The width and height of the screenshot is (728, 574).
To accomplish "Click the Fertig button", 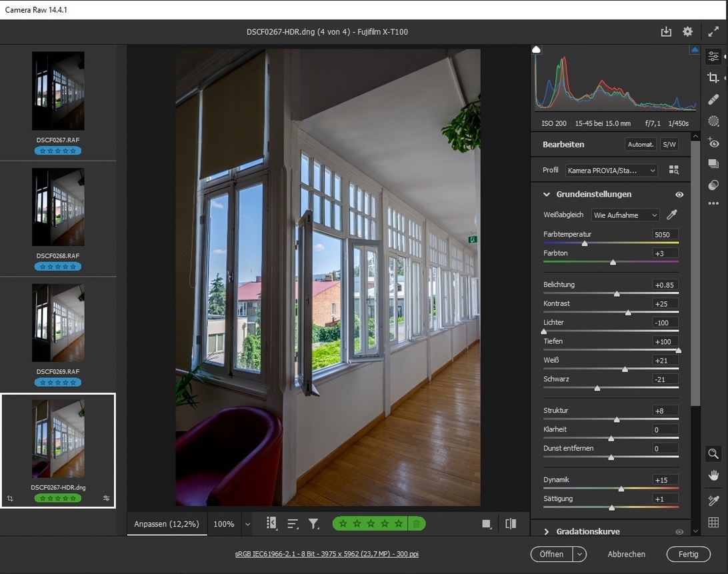I will point(688,554).
